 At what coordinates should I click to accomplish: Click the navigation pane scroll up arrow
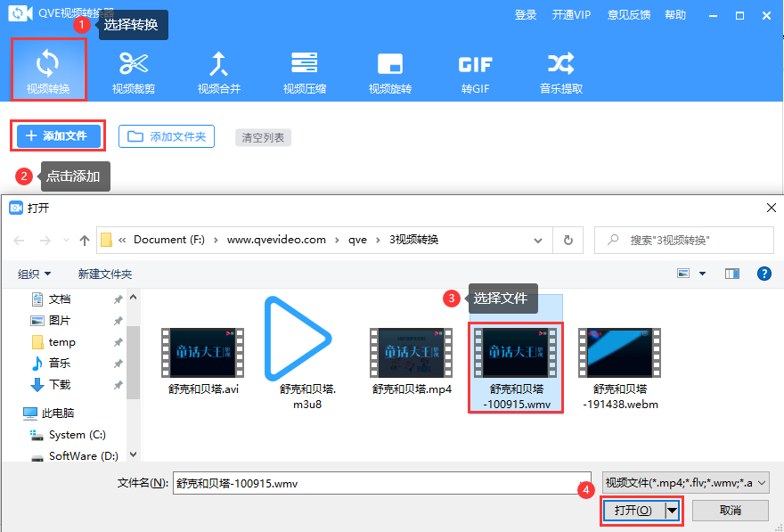pyautogui.click(x=134, y=298)
